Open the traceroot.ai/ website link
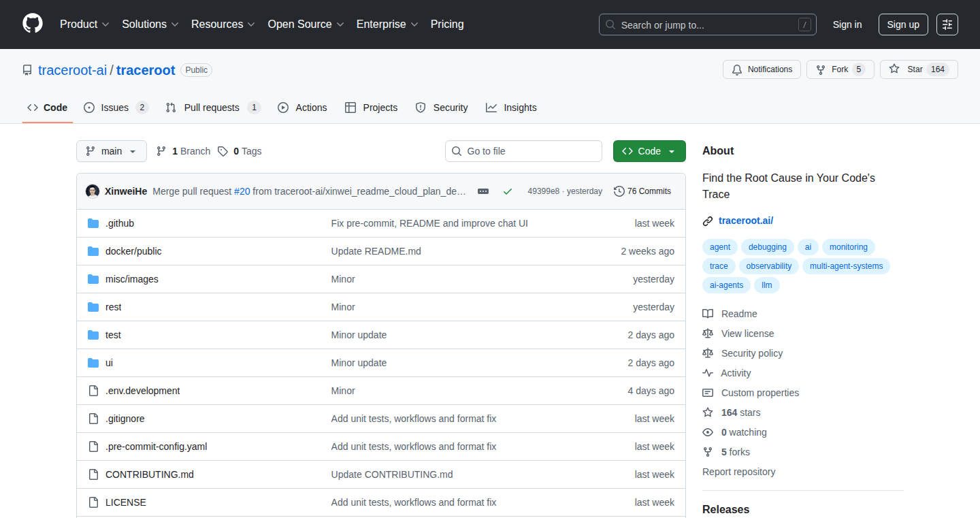Screen dimensions: 980x518 click(746, 221)
